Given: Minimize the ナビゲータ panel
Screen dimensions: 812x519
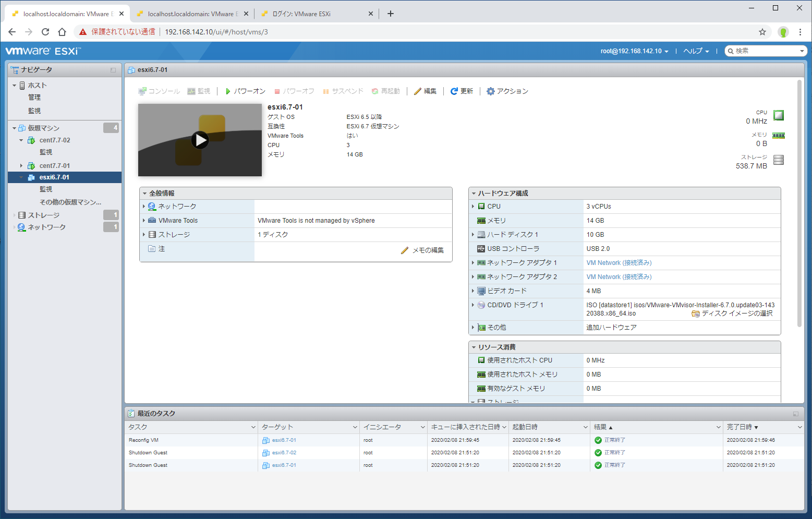Looking at the screenshot, I should coord(113,70).
